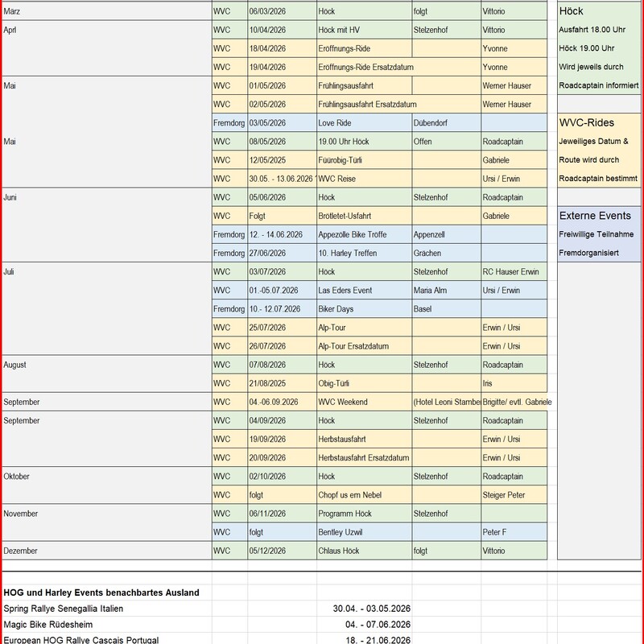Select 'Frühlingsausfahrt Ersatzdatum' cell

click(398, 105)
